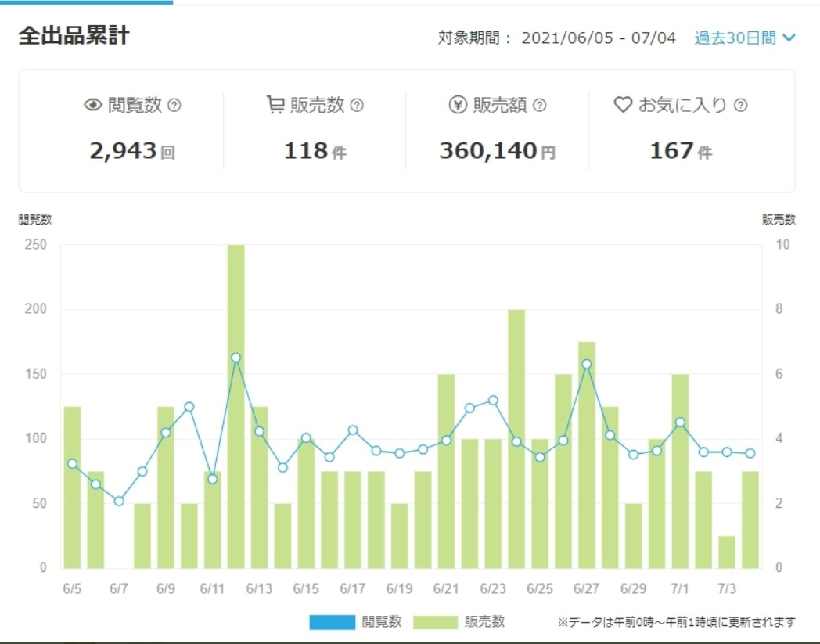Click the 6/5 sales bar
Screen dimensions: 820x644
click(72, 487)
